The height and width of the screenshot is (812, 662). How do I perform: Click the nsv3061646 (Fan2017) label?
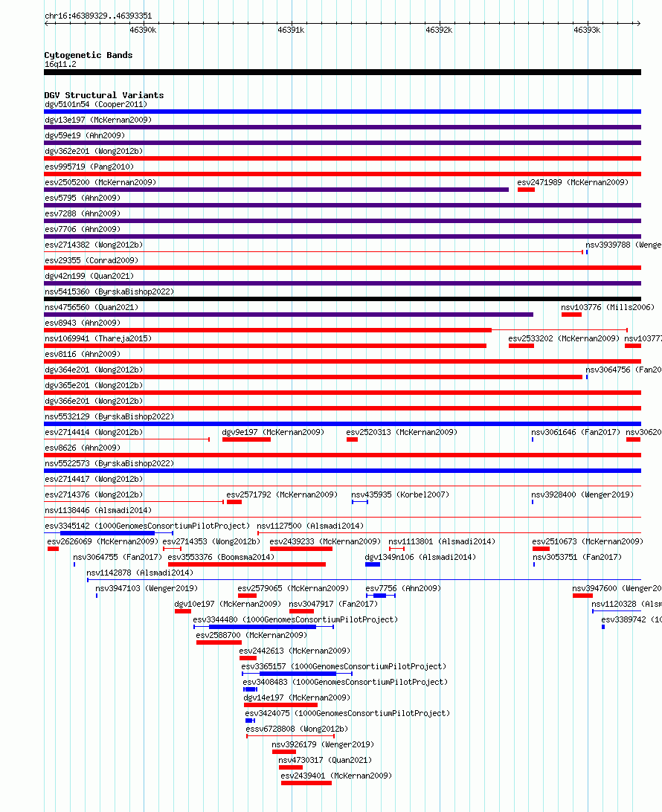click(576, 432)
